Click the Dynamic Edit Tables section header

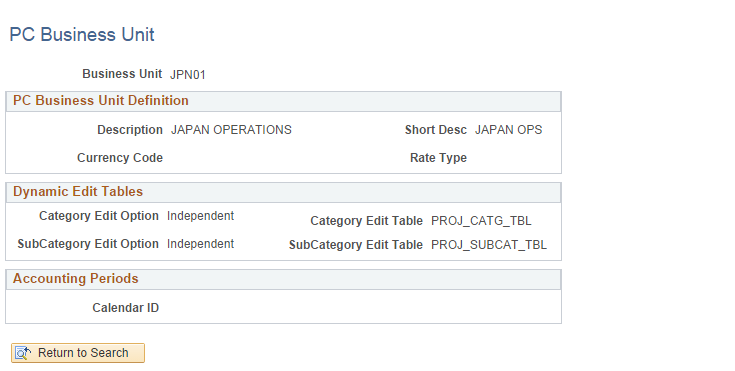click(78, 191)
